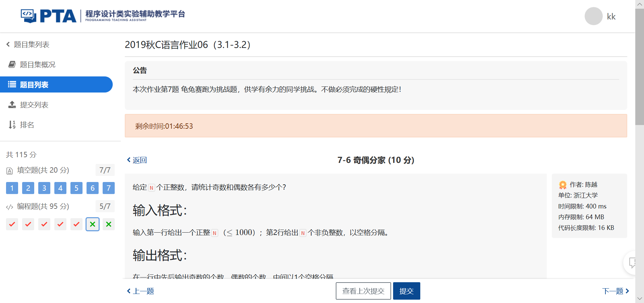Click the 5/7 score badge
This screenshot has width=644, height=303.
[x=105, y=206]
